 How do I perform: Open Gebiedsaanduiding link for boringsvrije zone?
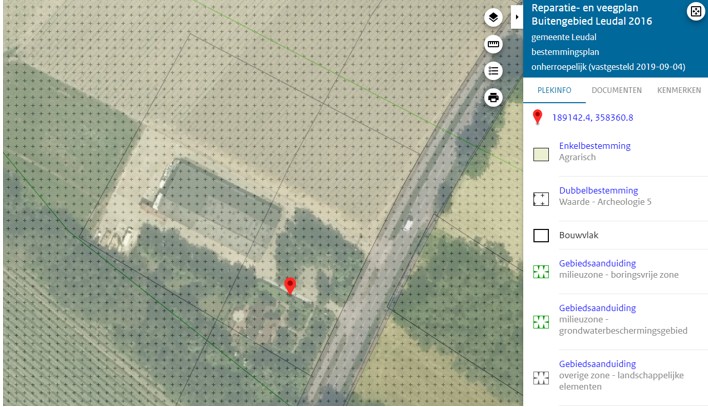597,263
